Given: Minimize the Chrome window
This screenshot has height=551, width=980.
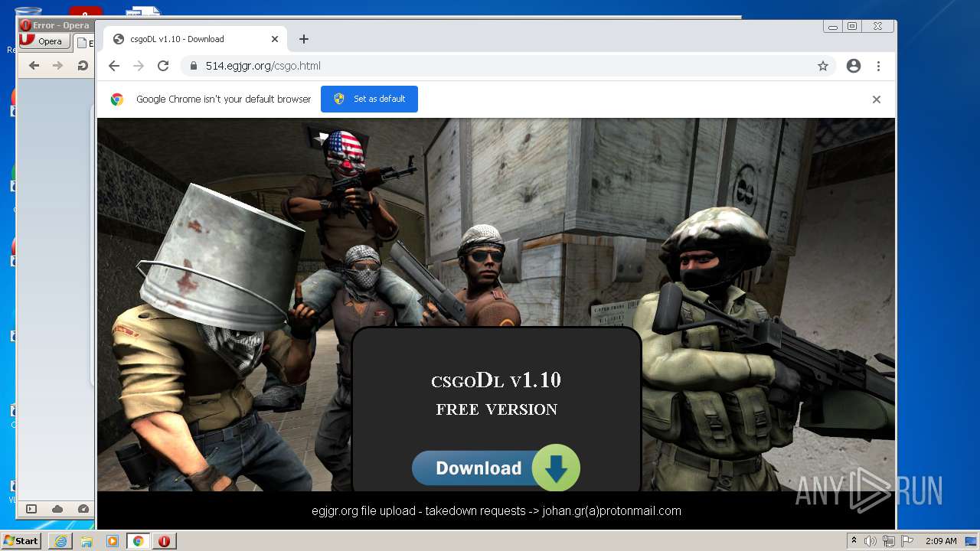Looking at the screenshot, I should [832, 26].
